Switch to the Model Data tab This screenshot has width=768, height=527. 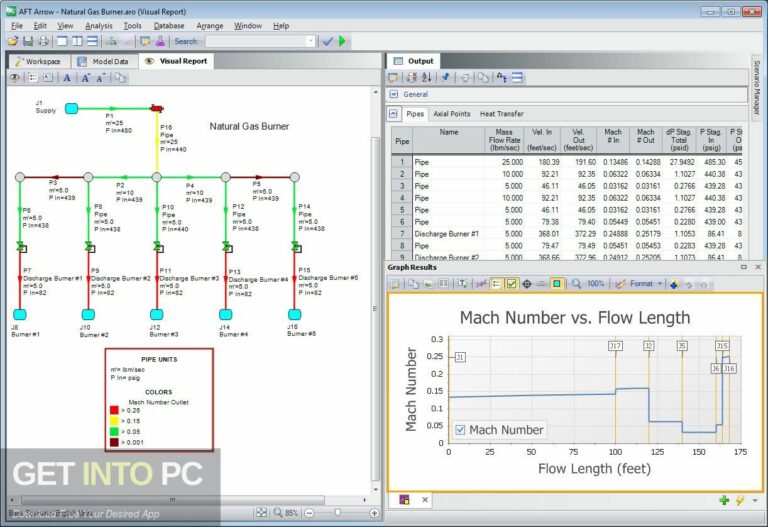click(104, 61)
